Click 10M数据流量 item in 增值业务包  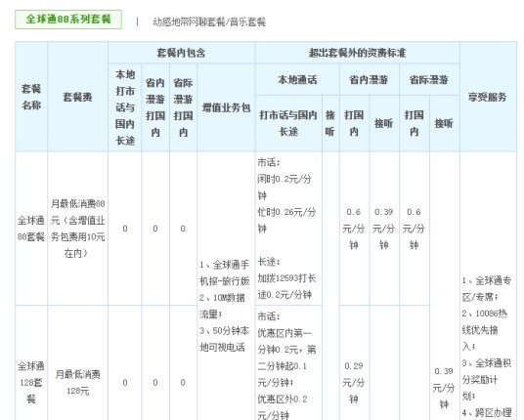tap(222, 306)
